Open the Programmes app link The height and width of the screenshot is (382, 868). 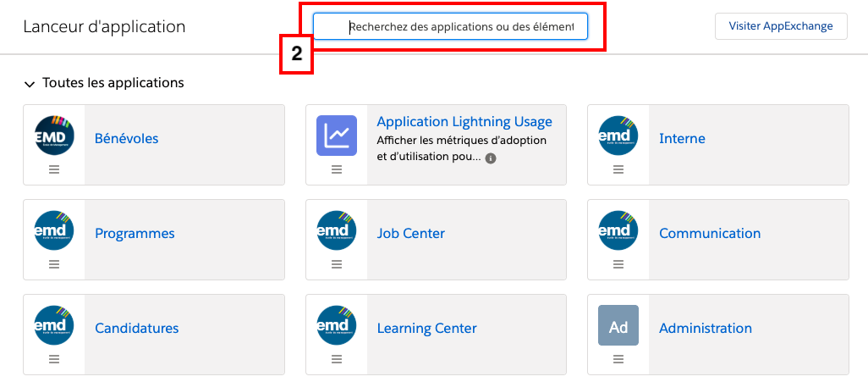point(135,234)
